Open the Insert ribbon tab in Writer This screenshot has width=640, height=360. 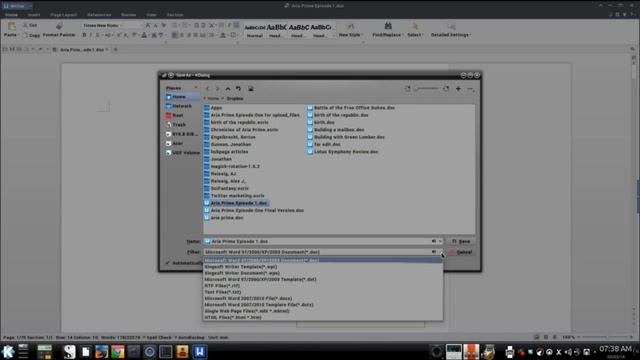[x=34, y=15]
